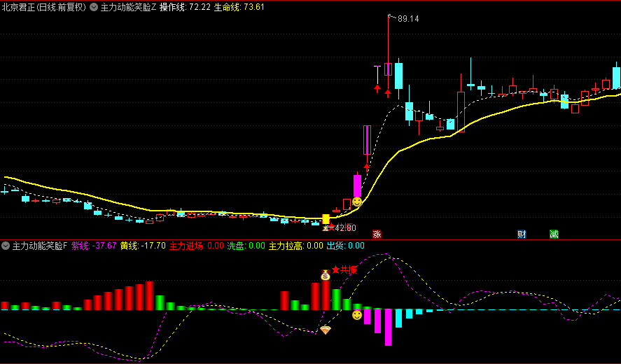Click the red up arrow below the white candle
621x364 pixels.
point(377,88)
